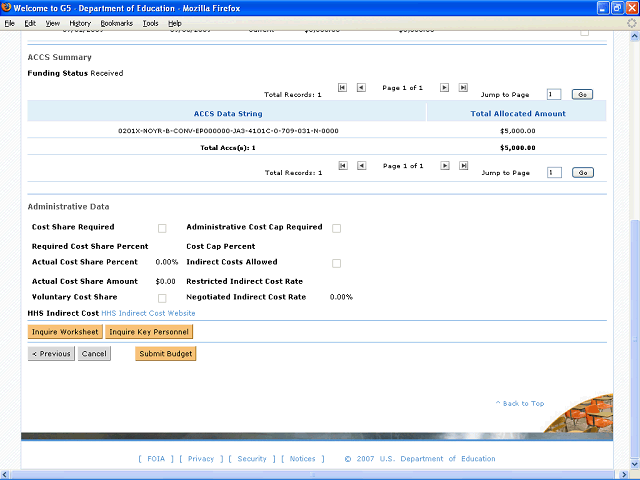This screenshot has width=640, height=480.
Task: Click lower Jump to Page input field
Action: point(554,173)
